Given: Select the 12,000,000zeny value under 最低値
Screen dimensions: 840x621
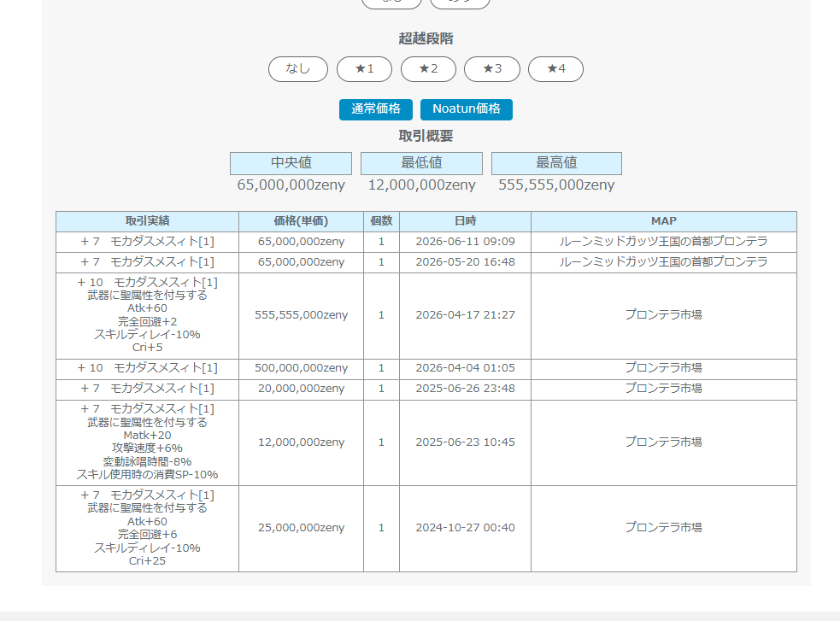Looking at the screenshot, I should [x=421, y=185].
